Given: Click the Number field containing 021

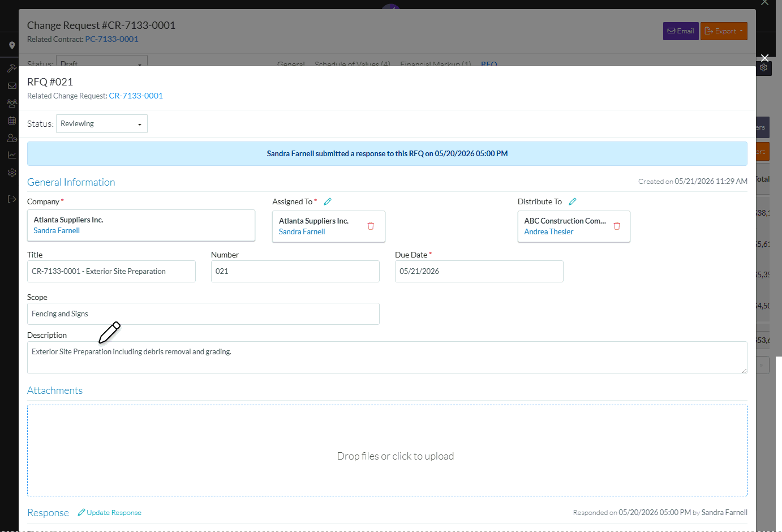Looking at the screenshot, I should coord(295,271).
